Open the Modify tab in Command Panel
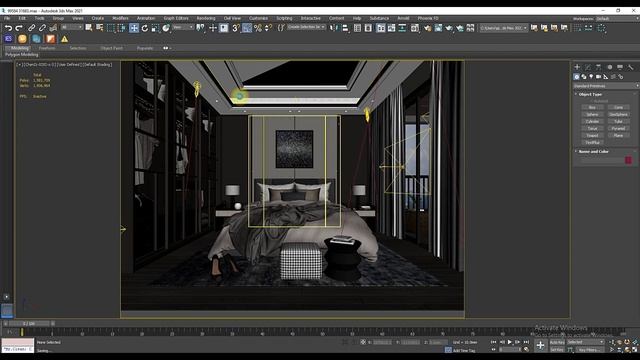 [x=588, y=67]
